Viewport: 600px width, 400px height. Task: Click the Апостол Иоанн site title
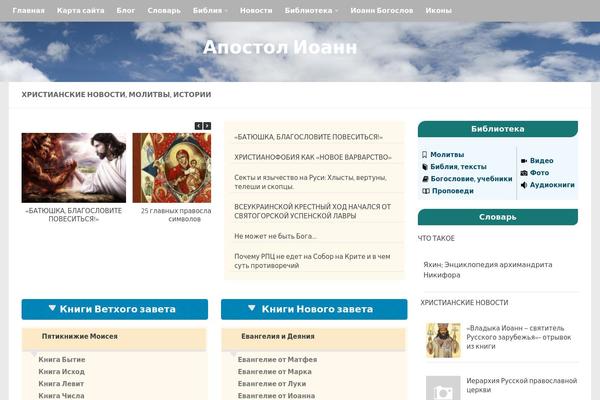280,47
